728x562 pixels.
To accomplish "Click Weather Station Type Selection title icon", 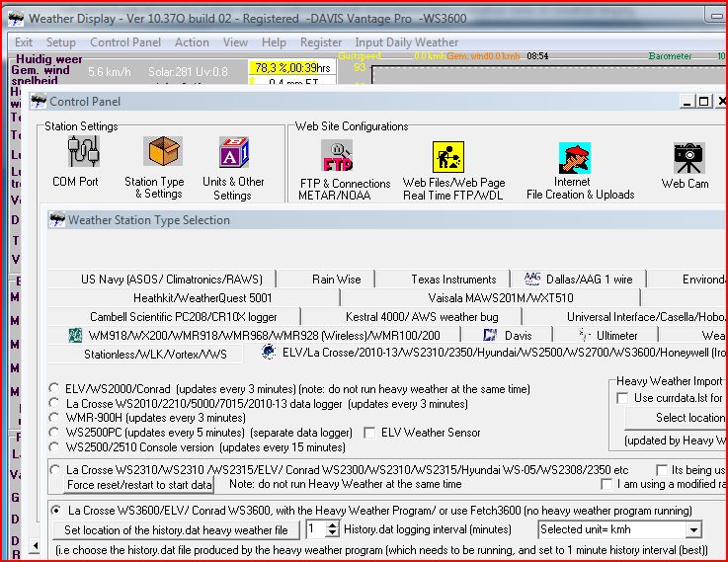I will point(57,219).
